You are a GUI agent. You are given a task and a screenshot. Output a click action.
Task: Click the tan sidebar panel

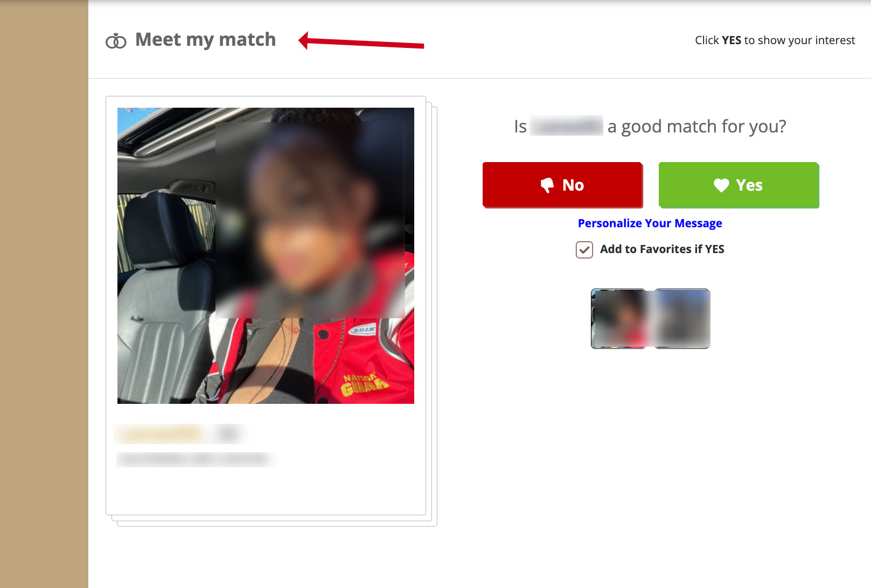click(44, 294)
